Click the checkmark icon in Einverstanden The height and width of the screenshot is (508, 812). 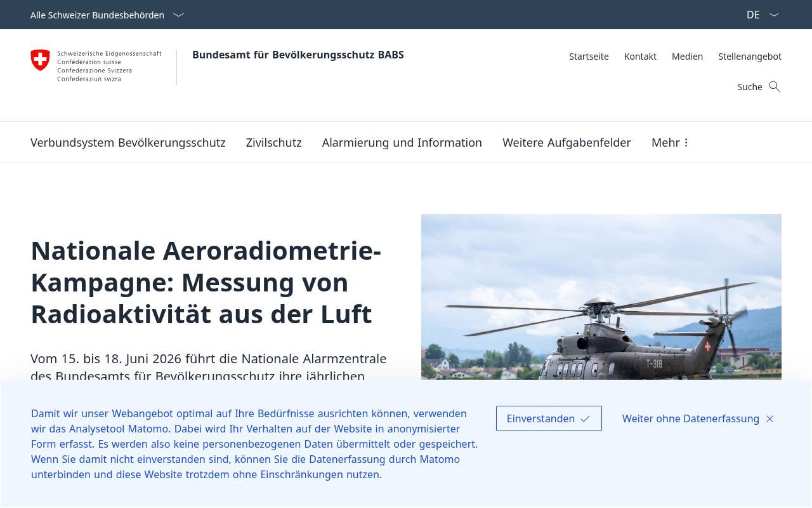coord(585,418)
